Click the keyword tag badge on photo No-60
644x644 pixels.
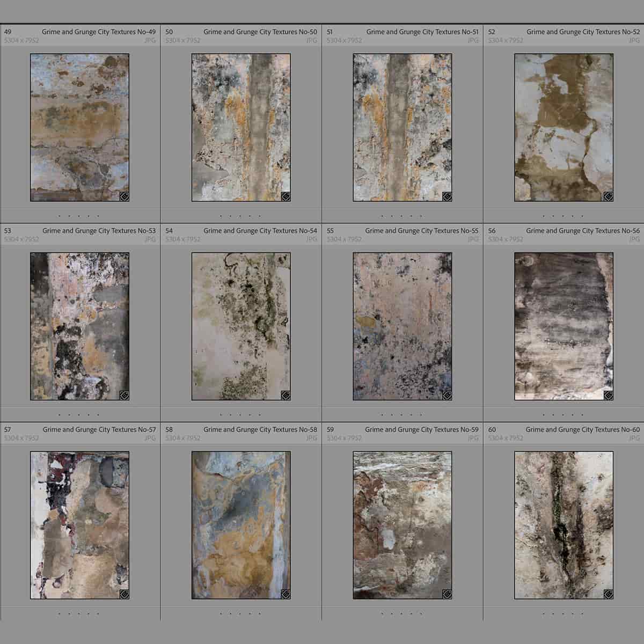click(x=609, y=595)
